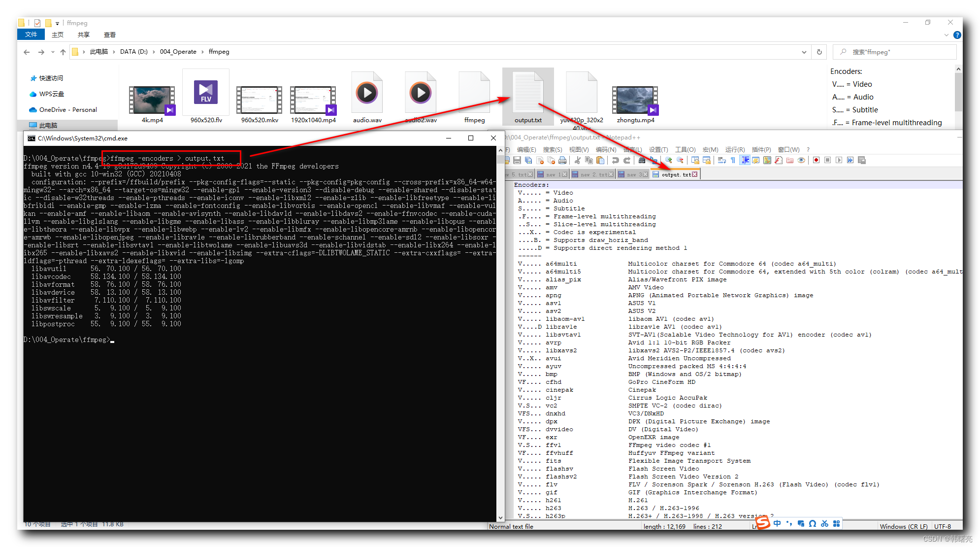Click the Print icon in Notepad++
The height and width of the screenshot is (547, 980).
tap(562, 160)
